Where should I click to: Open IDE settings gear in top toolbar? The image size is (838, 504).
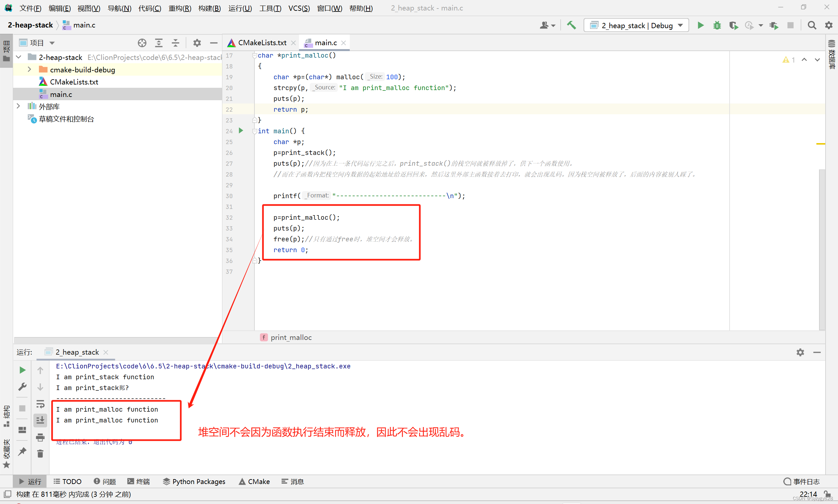click(x=829, y=26)
